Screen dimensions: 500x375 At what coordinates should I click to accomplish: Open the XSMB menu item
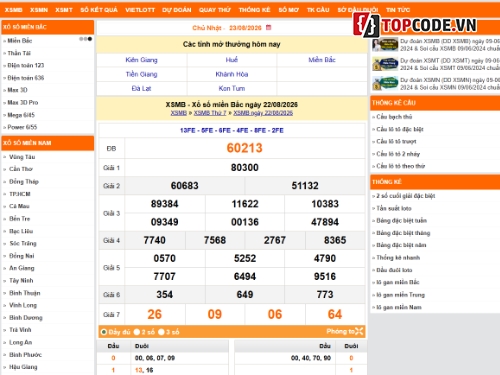coord(13,10)
